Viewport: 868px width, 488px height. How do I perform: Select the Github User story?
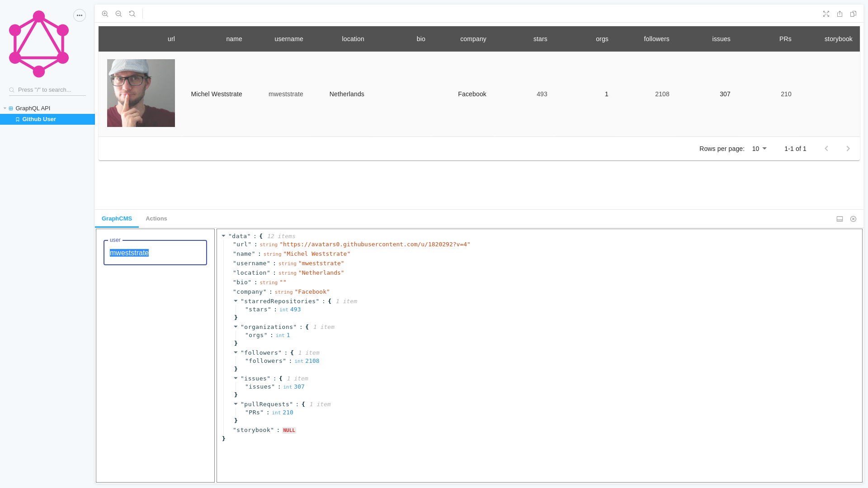(39, 119)
